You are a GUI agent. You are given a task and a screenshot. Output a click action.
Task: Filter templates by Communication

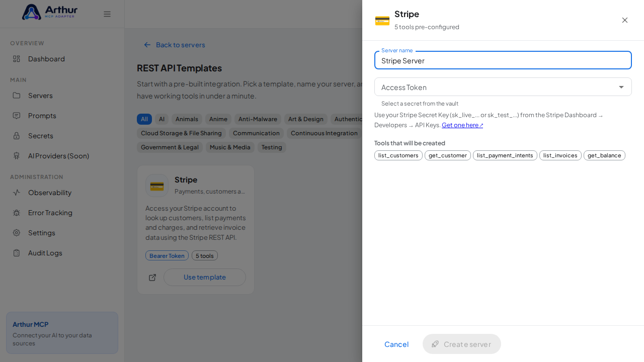[256, 133]
